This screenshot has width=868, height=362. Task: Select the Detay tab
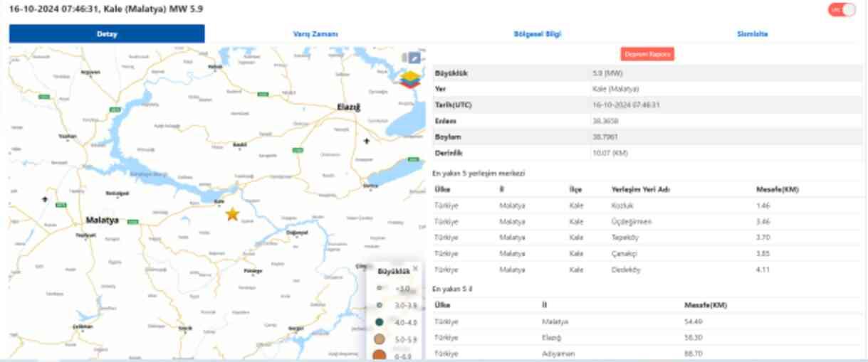(x=107, y=33)
